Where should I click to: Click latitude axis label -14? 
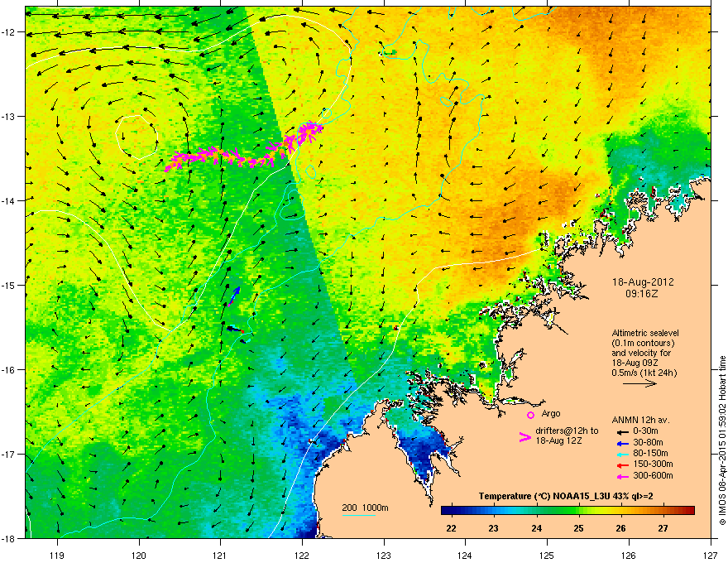9,200
